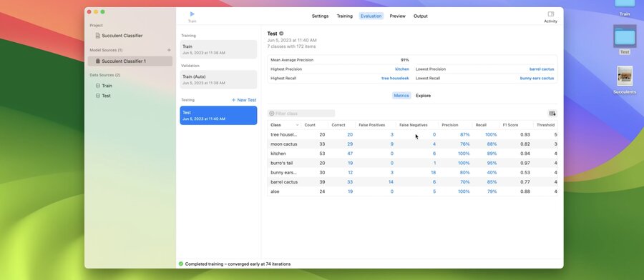
Task: Click barrel cactus false positives value 14
Action: (x=391, y=182)
